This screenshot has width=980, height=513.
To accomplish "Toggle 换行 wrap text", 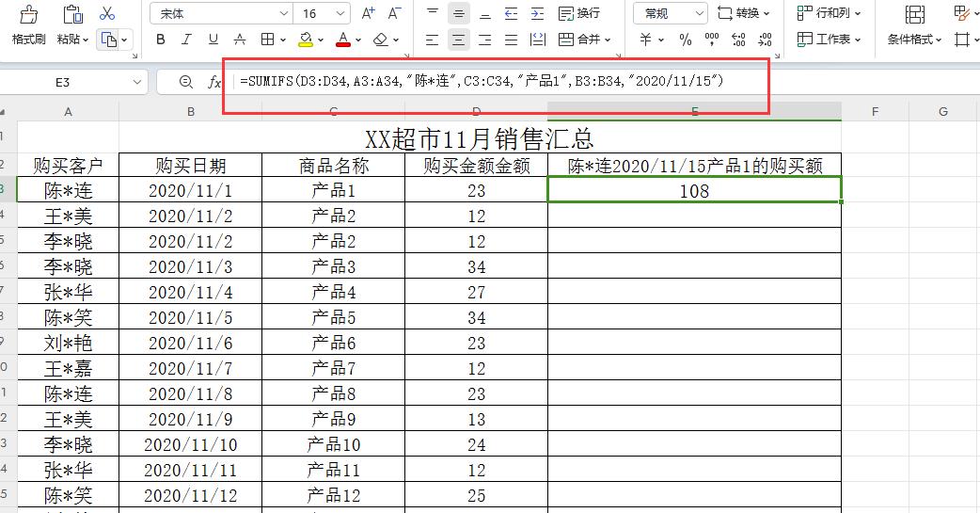I will coord(578,13).
